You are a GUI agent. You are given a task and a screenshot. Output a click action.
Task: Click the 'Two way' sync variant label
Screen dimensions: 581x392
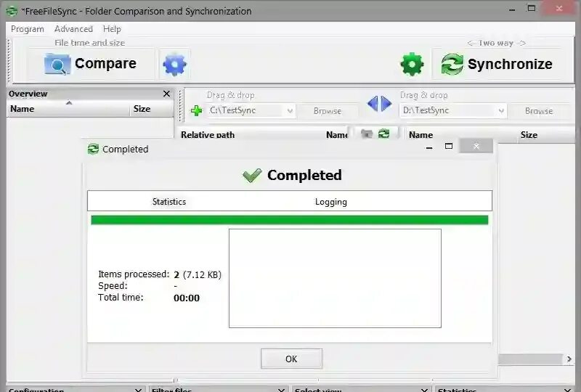pyautogui.click(x=496, y=43)
